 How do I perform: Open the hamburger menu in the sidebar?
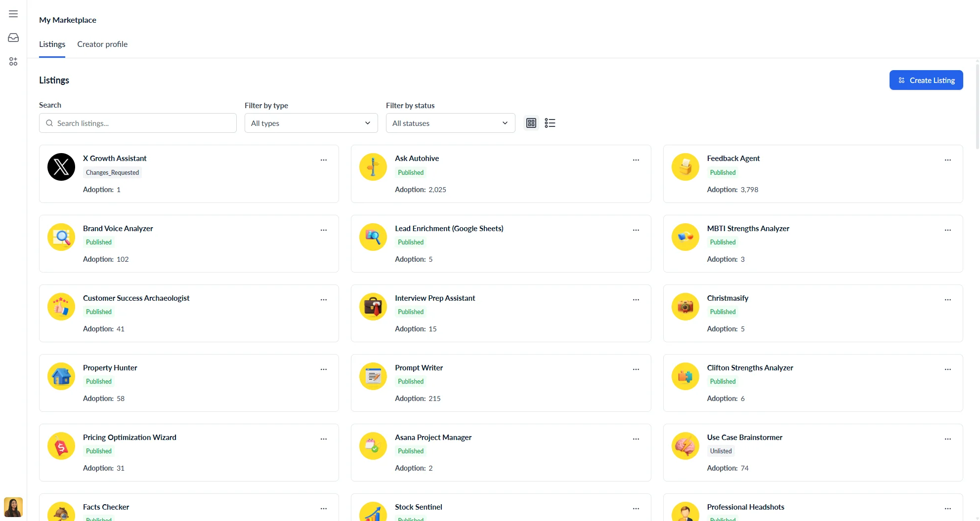(13, 13)
